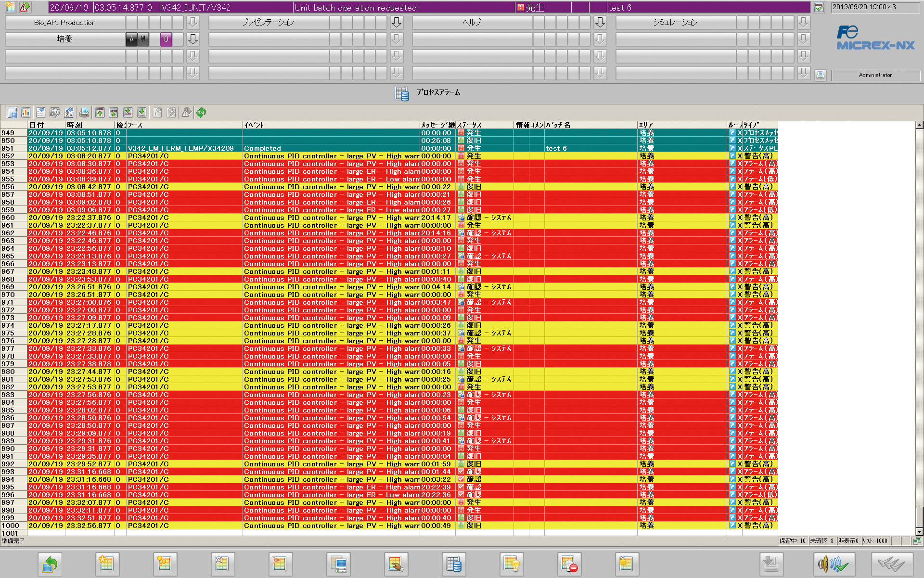Click the column list settings icon
Viewport: 924px width, 578px height.
point(41,113)
